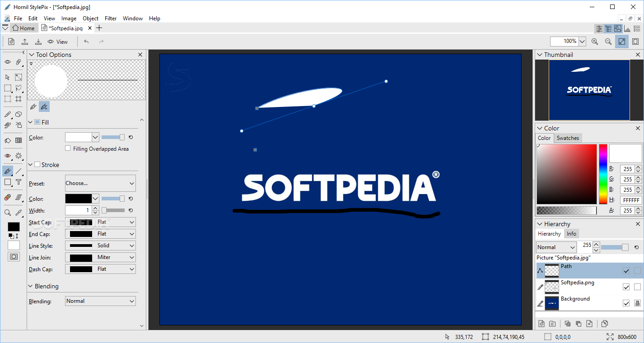Click the View button in toolbar
The width and height of the screenshot is (644, 343).
pyautogui.click(x=58, y=42)
